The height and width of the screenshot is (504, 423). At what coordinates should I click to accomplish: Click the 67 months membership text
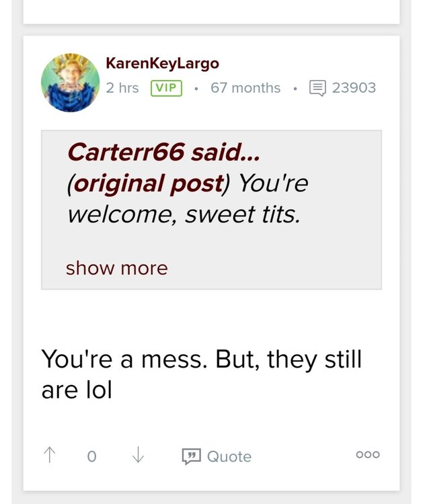[245, 87]
